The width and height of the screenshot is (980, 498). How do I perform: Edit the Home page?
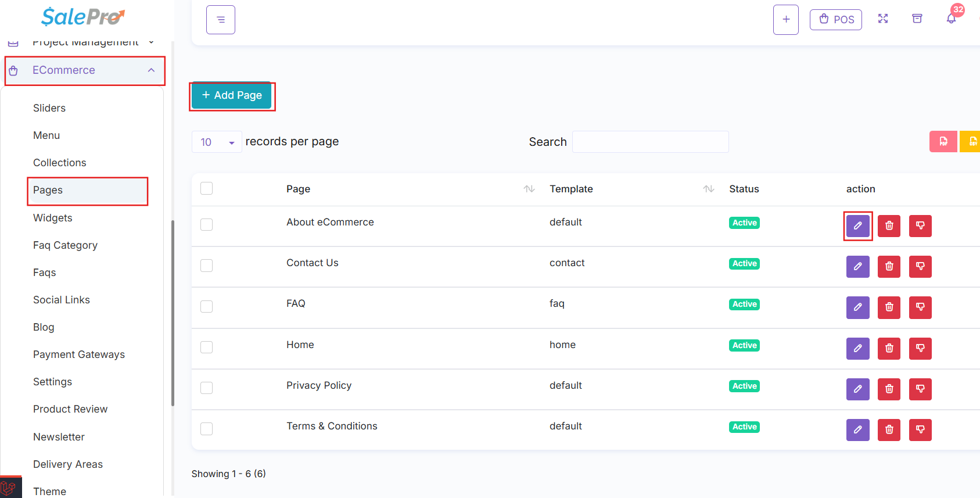[x=858, y=349]
